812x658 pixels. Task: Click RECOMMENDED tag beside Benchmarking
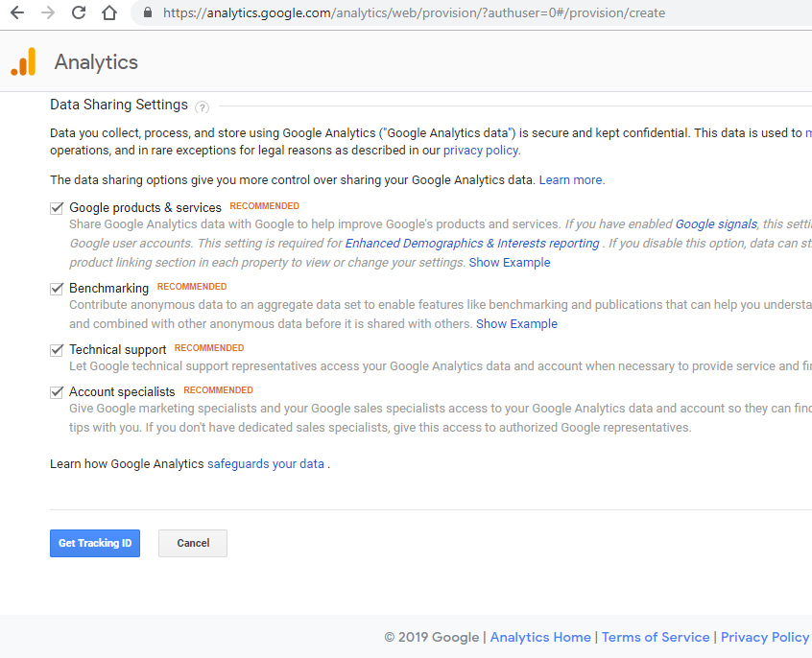coord(192,287)
